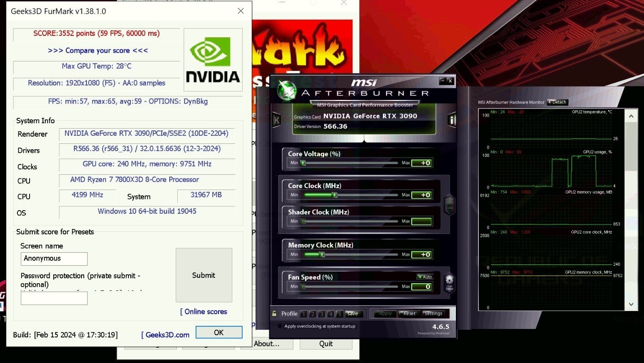Click the Windows 10 64-bit build text
The height and width of the screenshot is (363, 644).
tap(147, 211)
